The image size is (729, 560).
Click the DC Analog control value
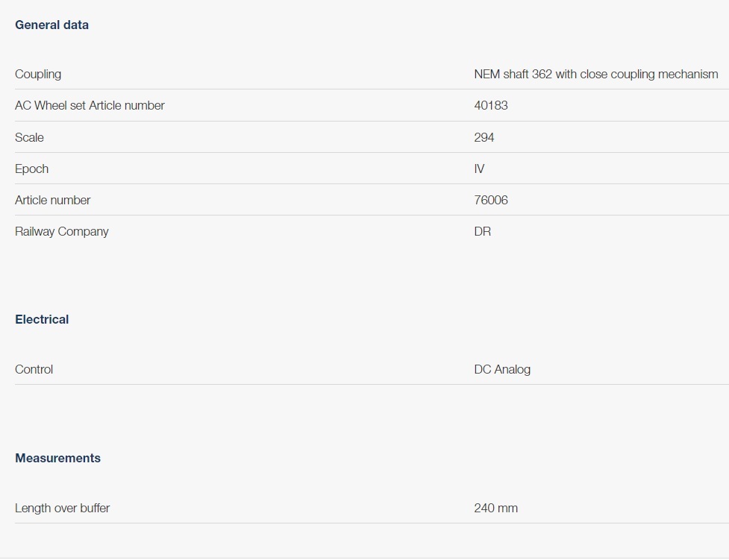(501, 369)
